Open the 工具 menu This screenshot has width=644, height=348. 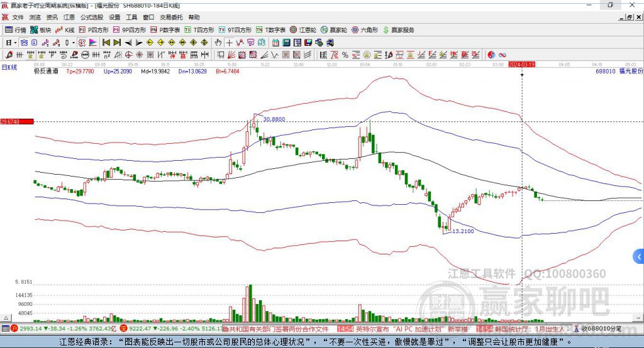tap(131, 17)
